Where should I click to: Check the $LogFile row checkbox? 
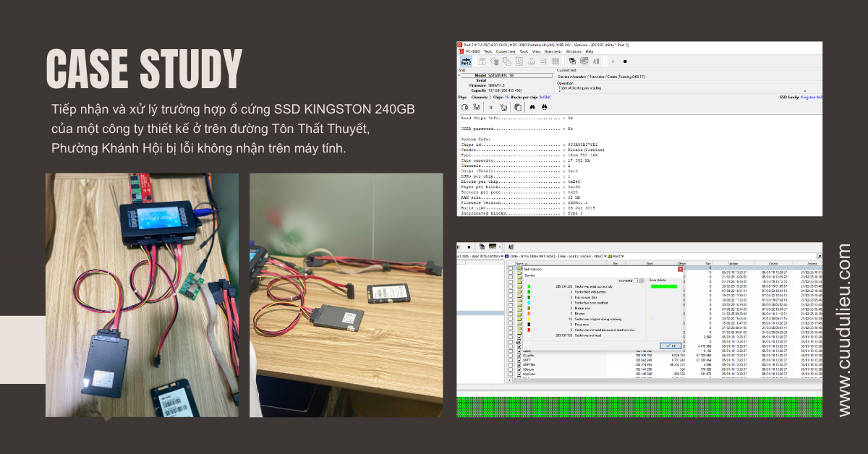(511, 356)
